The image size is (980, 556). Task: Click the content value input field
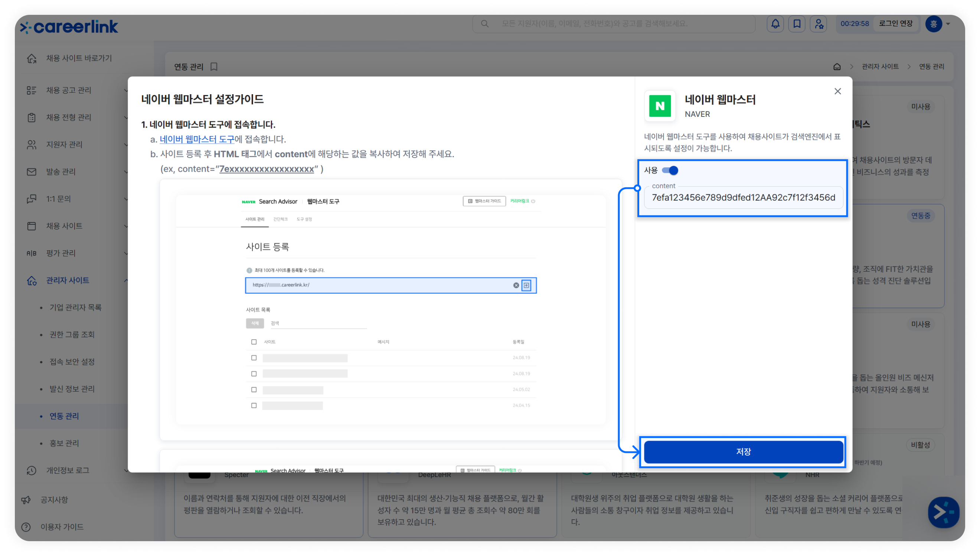coord(743,197)
